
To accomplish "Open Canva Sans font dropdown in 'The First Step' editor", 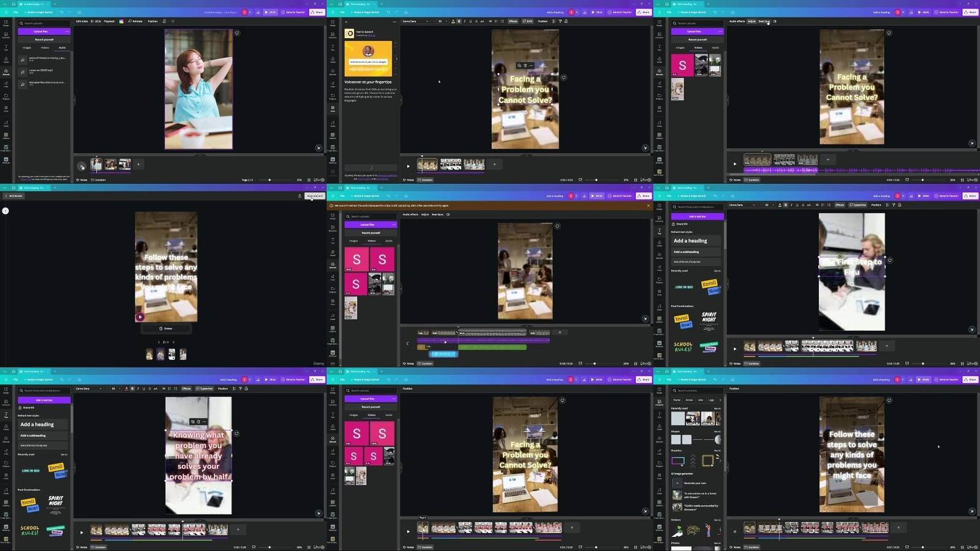I will pyautogui.click(x=742, y=205).
